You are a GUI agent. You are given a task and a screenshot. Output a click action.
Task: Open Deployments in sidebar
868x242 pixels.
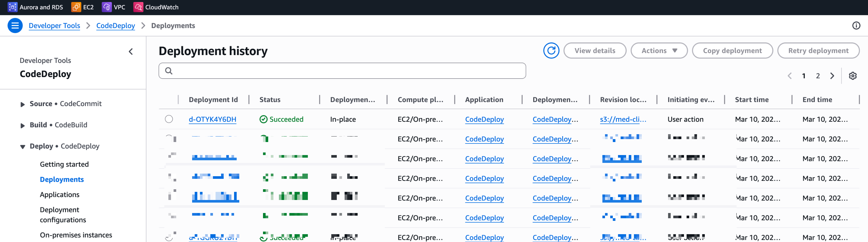[62, 180]
